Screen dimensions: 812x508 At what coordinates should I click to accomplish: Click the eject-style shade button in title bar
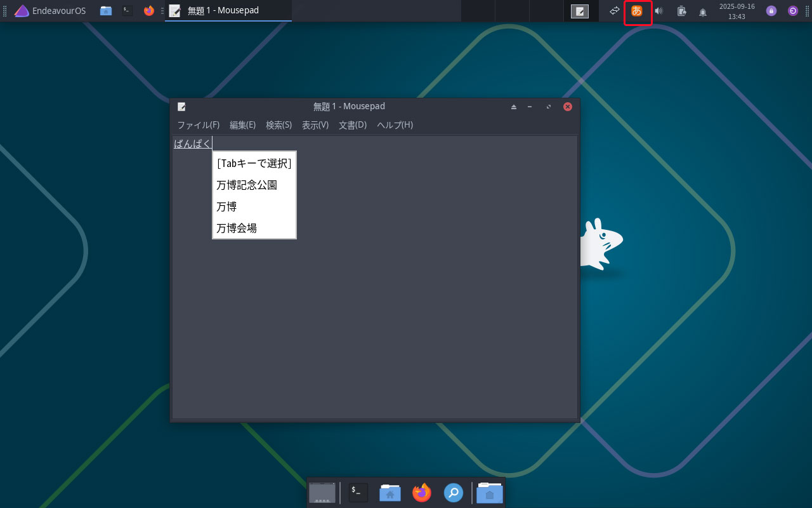pyautogui.click(x=514, y=107)
